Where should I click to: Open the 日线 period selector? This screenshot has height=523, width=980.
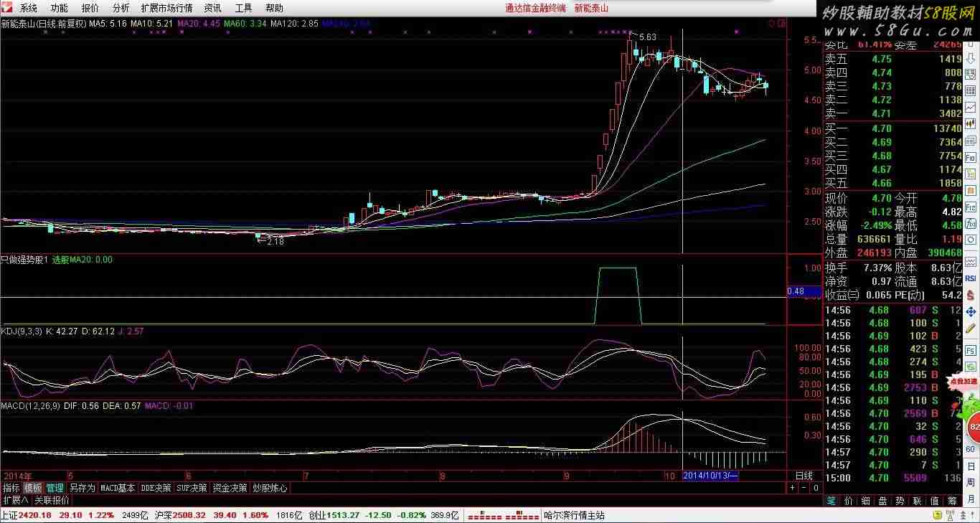(804, 476)
